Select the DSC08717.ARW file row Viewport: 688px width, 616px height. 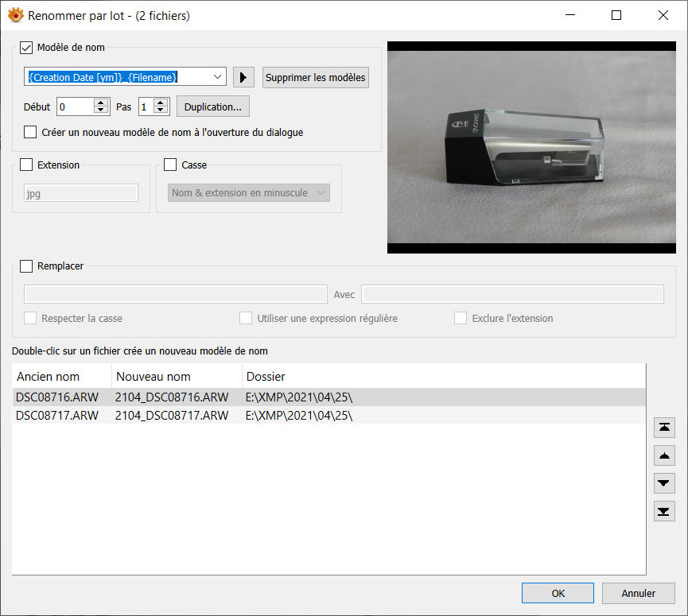[x=57, y=416]
